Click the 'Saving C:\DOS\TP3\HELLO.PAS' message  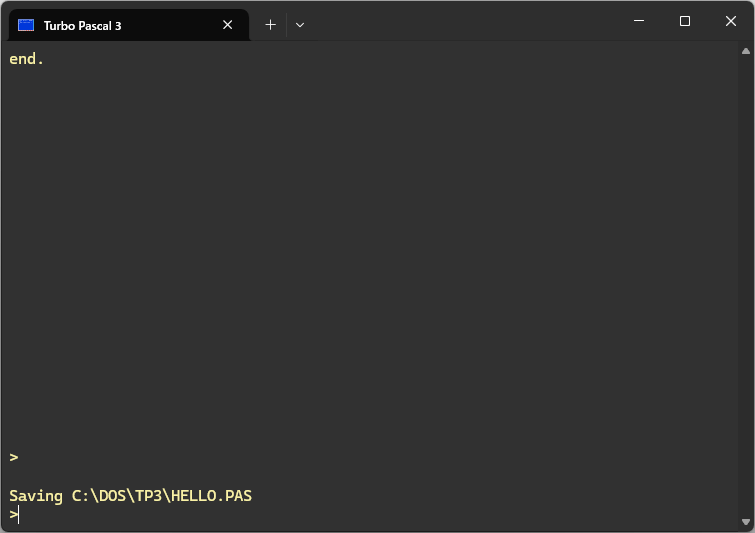pyautogui.click(x=130, y=496)
